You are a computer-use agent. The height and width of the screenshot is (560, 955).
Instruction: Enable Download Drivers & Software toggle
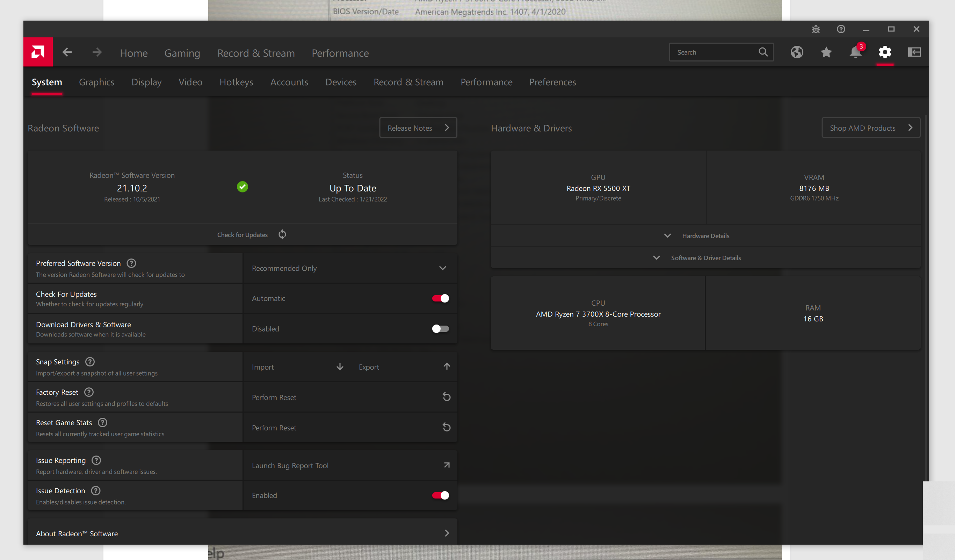coord(440,328)
